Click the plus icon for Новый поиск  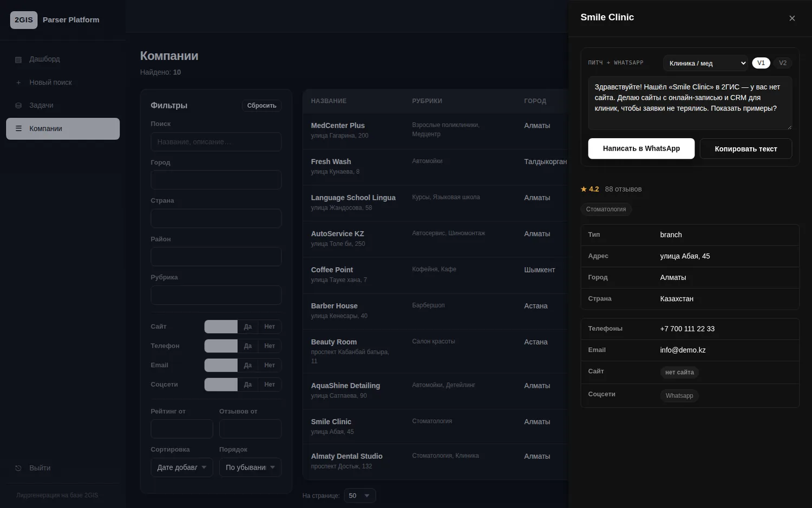18,83
